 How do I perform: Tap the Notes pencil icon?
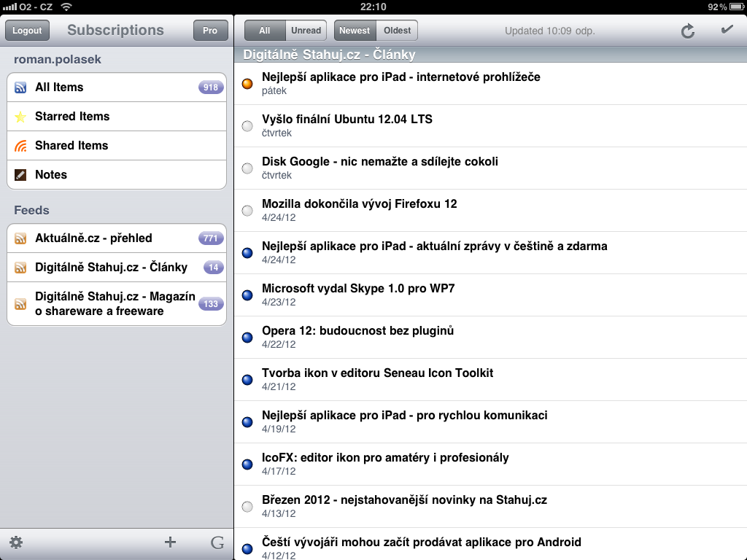20,175
